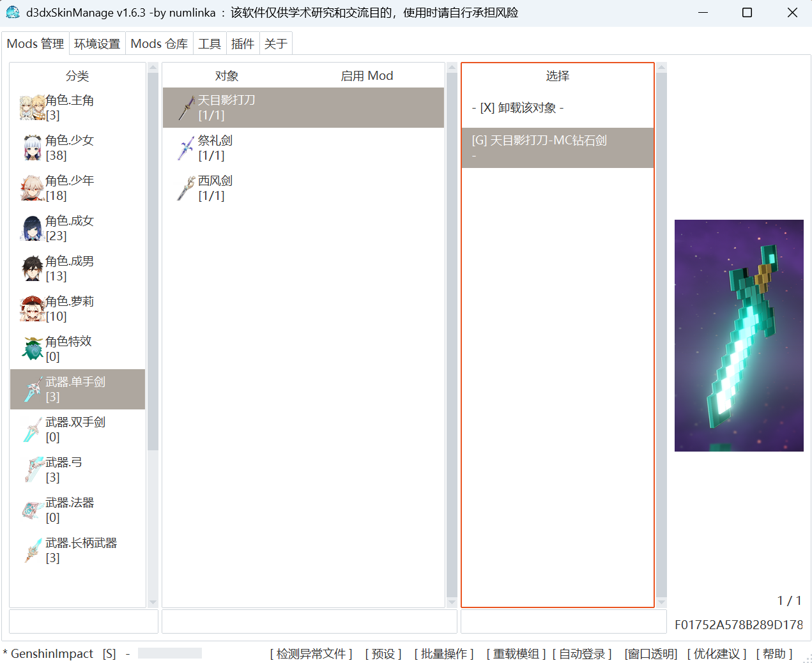Image resolution: width=812 pixels, height=663 pixels.
Task: Minimize the d3dxSkinManage window
Action: click(x=703, y=13)
